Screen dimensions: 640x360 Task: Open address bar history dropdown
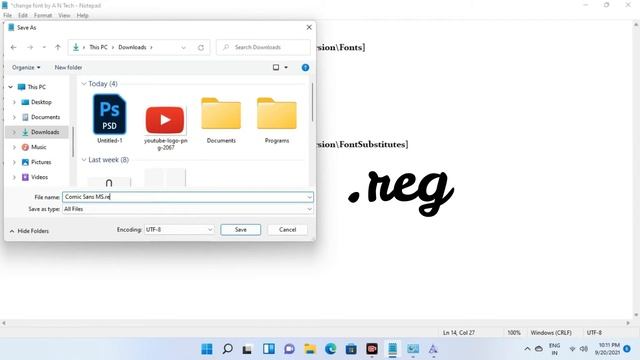(x=183, y=47)
